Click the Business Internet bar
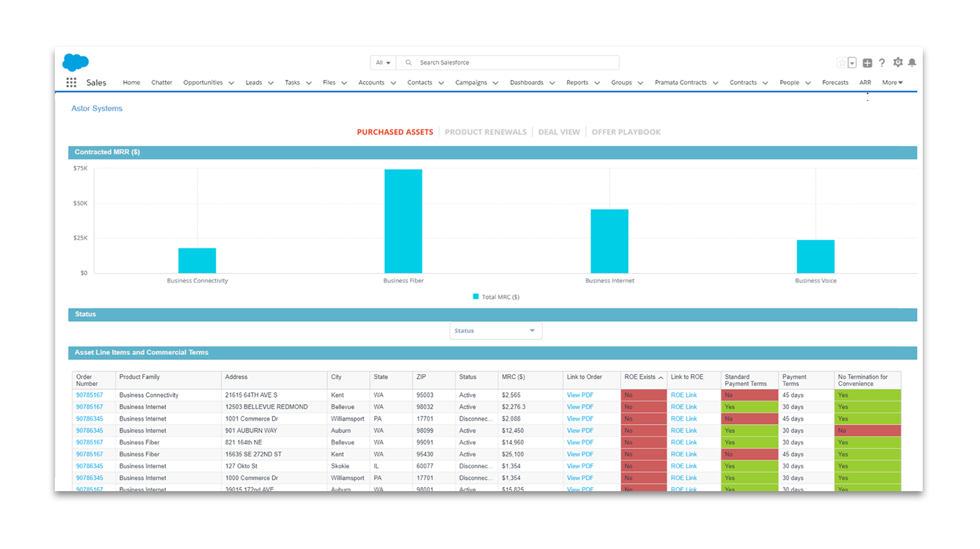 [x=609, y=241]
